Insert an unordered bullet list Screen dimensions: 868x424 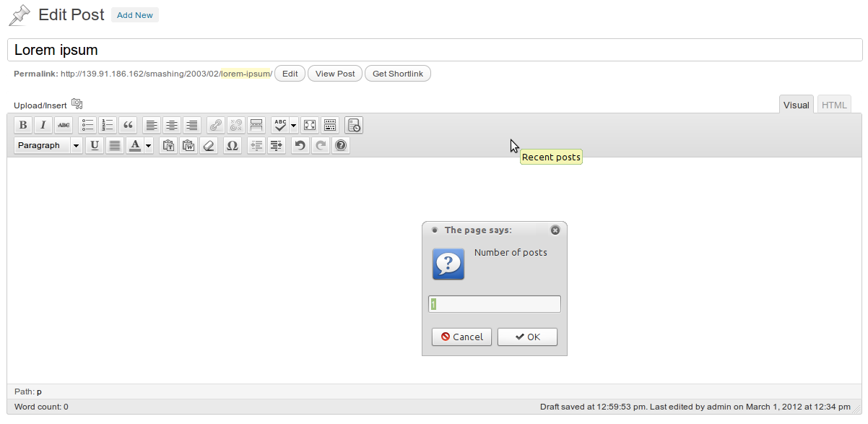88,125
